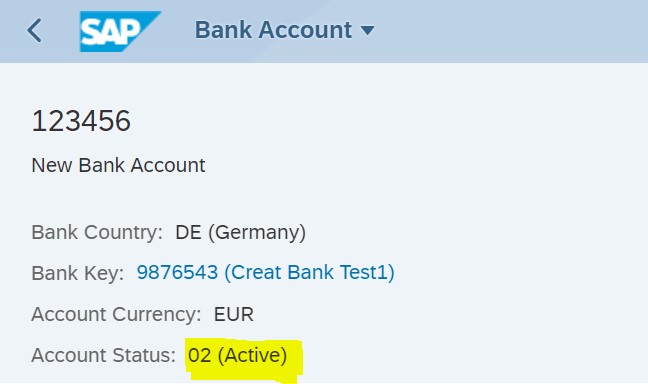This screenshot has height=384, width=648.
Task: Select the Bank Key label
Action: (x=78, y=273)
